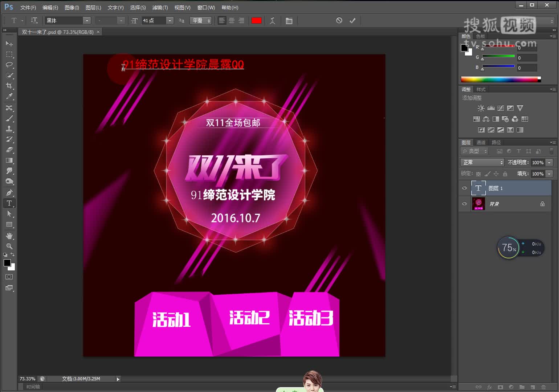Select the Quick Selection tool
Viewport: 559px width, 392px height.
click(x=9, y=75)
